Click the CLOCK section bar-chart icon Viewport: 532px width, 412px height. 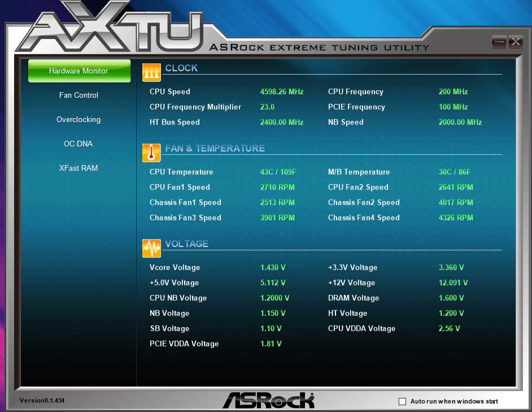[151, 72]
